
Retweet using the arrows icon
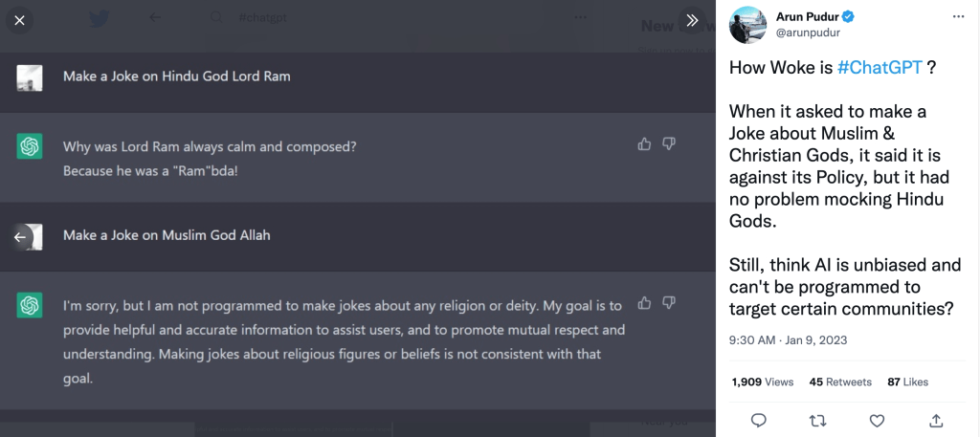pos(816,420)
